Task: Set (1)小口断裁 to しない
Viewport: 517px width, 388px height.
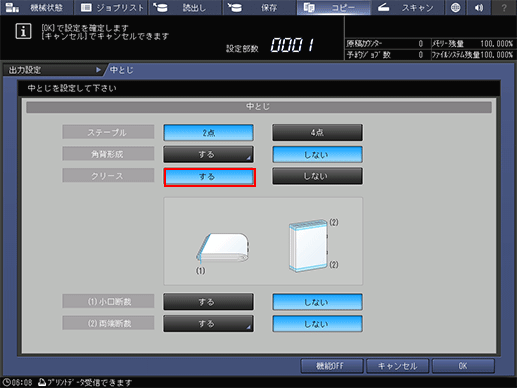Action: coord(317,302)
